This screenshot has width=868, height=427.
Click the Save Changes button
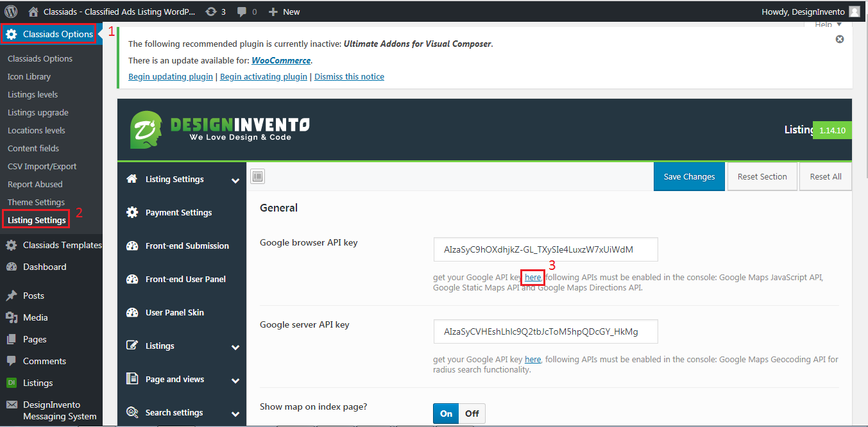pos(689,176)
